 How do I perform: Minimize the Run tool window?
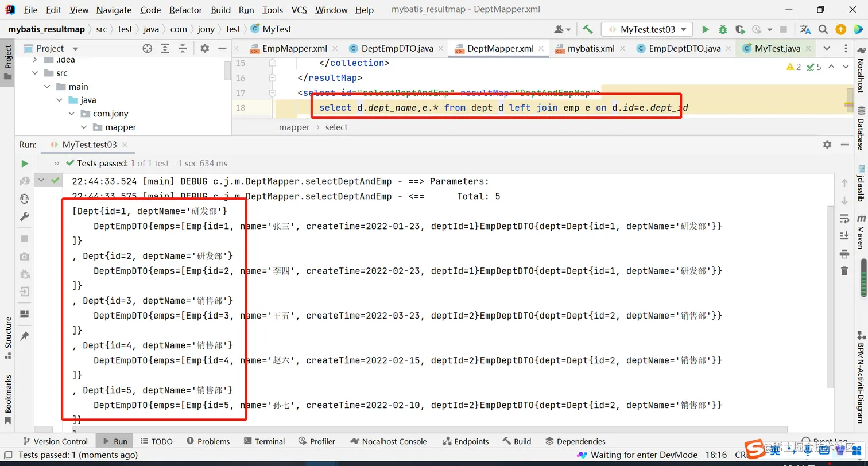845,145
